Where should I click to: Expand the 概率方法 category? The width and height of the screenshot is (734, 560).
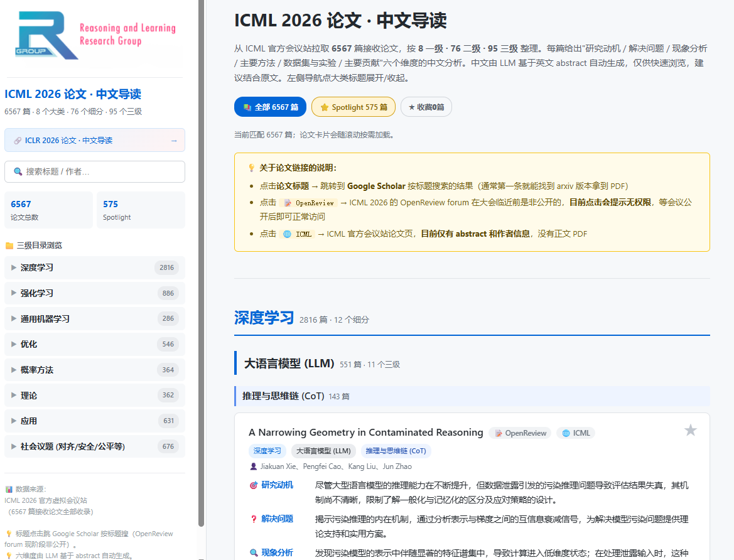[x=95, y=370]
